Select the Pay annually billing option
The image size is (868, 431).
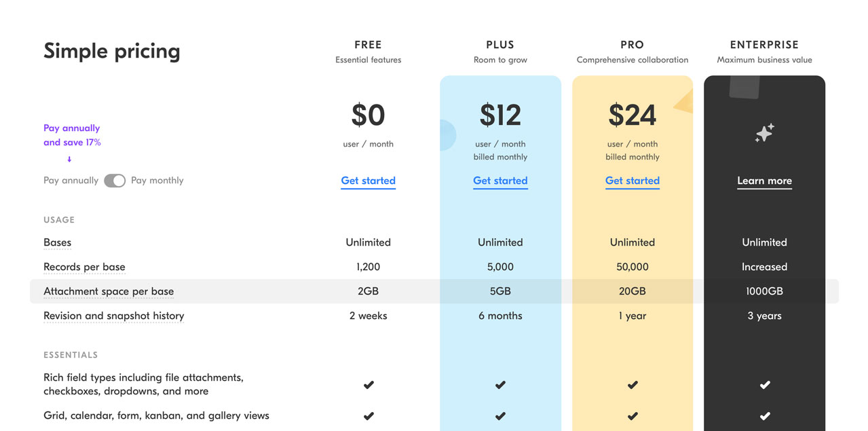[71, 181]
